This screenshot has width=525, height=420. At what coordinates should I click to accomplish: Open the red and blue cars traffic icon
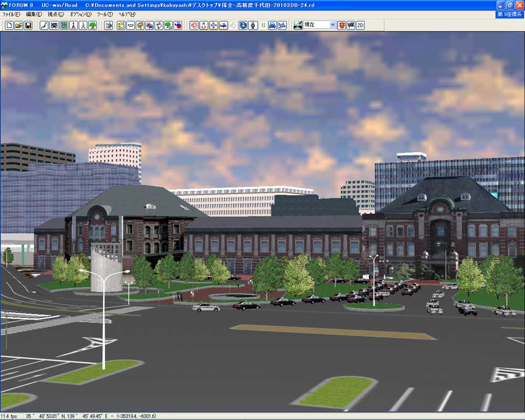[x=150, y=25]
